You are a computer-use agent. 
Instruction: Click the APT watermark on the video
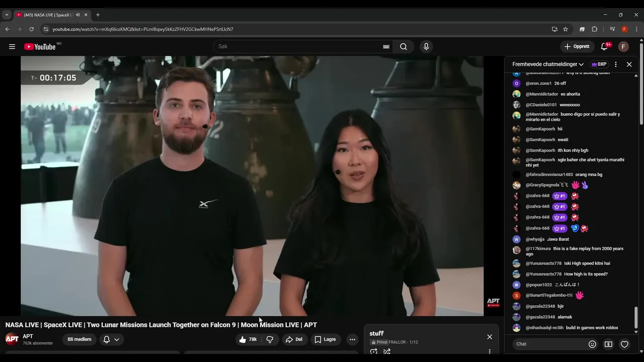[x=494, y=302]
